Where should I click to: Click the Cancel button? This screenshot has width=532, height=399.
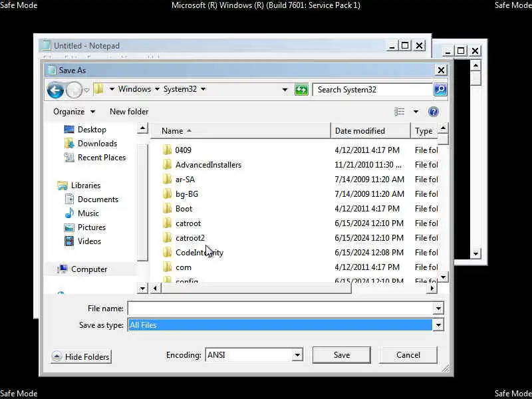point(408,355)
